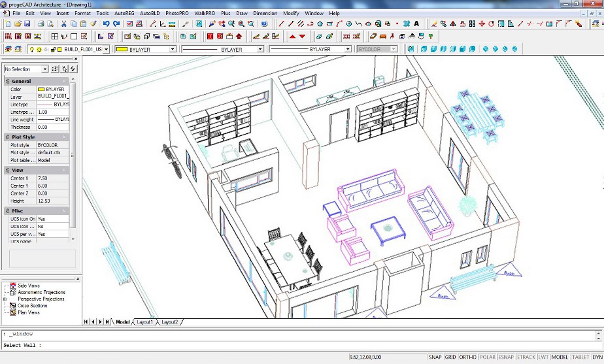Toggle ORTHO mode in status bar
604x364 pixels.
tap(467, 357)
